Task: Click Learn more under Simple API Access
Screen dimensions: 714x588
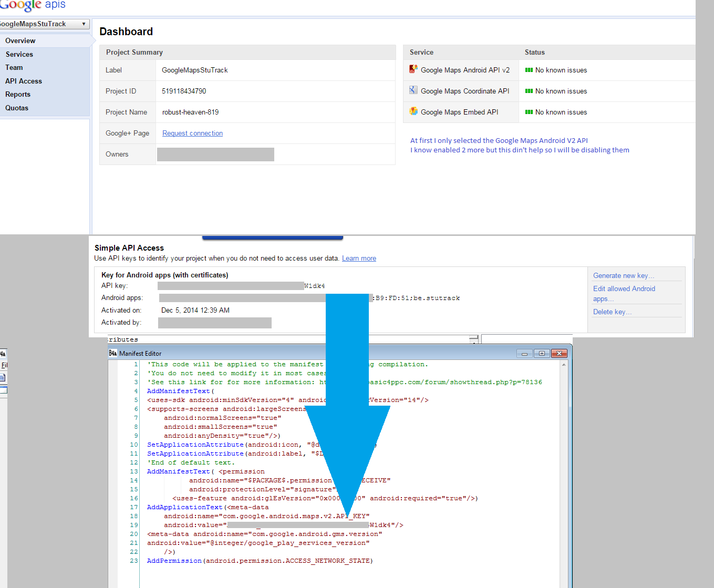Action: pos(359,258)
